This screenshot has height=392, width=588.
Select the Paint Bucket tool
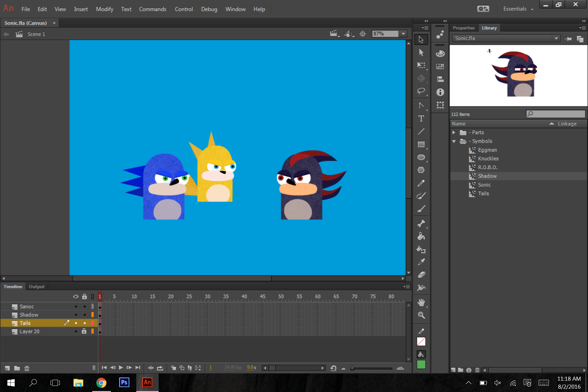(421, 236)
